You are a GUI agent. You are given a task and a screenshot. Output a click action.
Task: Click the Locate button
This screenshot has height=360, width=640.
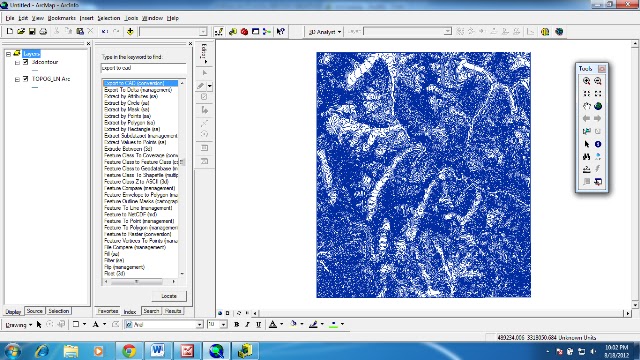tap(169, 296)
